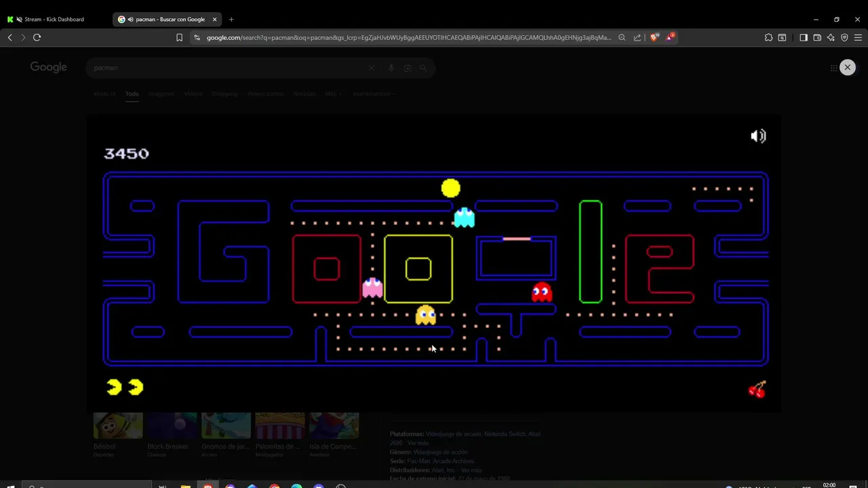Click the yellow Pac-Man character
Viewport: 868px width, 488px height.
click(x=450, y=188)
